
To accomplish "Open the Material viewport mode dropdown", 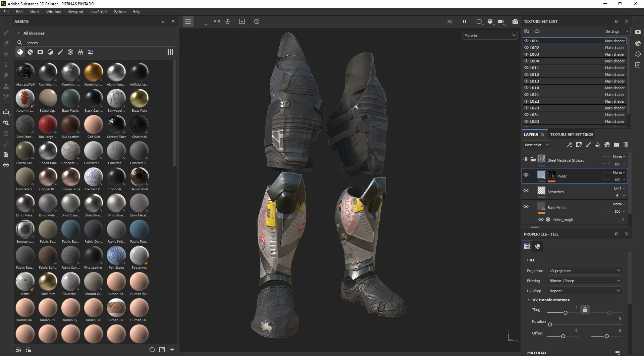I will [490, 35].
